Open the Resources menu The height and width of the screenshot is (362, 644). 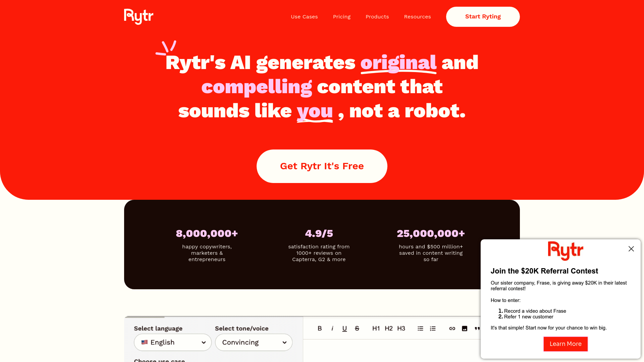click(417, 17)
